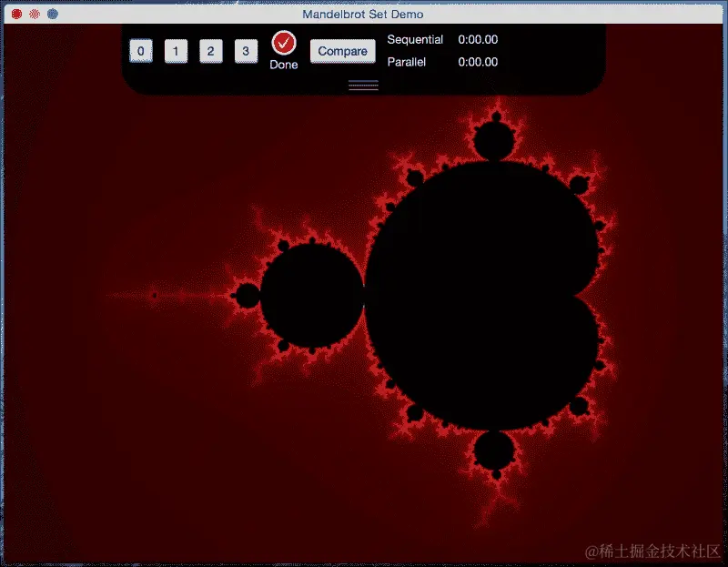This screenshot has height=567, width=728.
Task: Click the Mandelbrot Set Demo title bar
Action: click(x=364, y=14)
